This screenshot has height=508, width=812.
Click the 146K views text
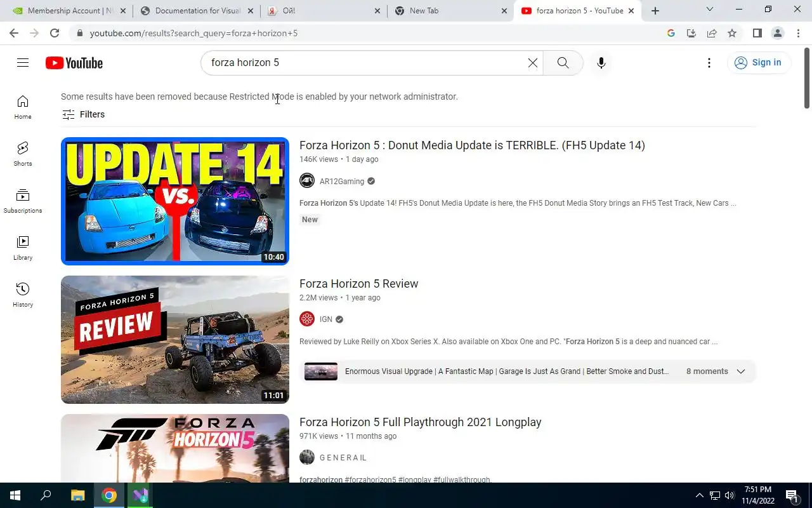click(318, 159)
